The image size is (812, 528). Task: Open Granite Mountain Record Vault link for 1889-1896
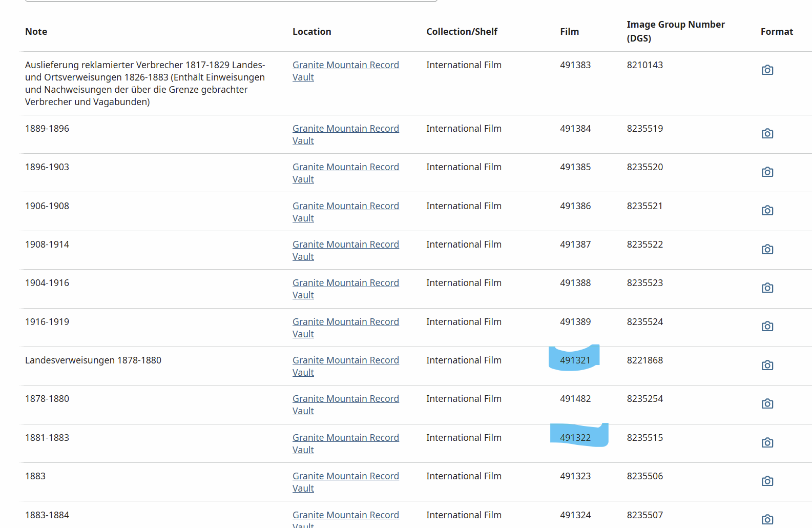point(345,135)
